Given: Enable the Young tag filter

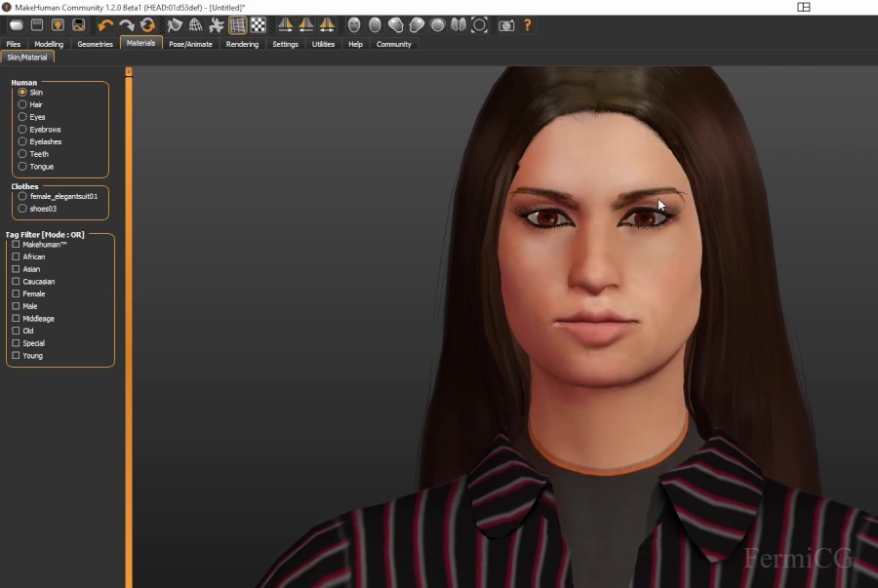Looking at the screenshot, I should click(x=16, y=355).
